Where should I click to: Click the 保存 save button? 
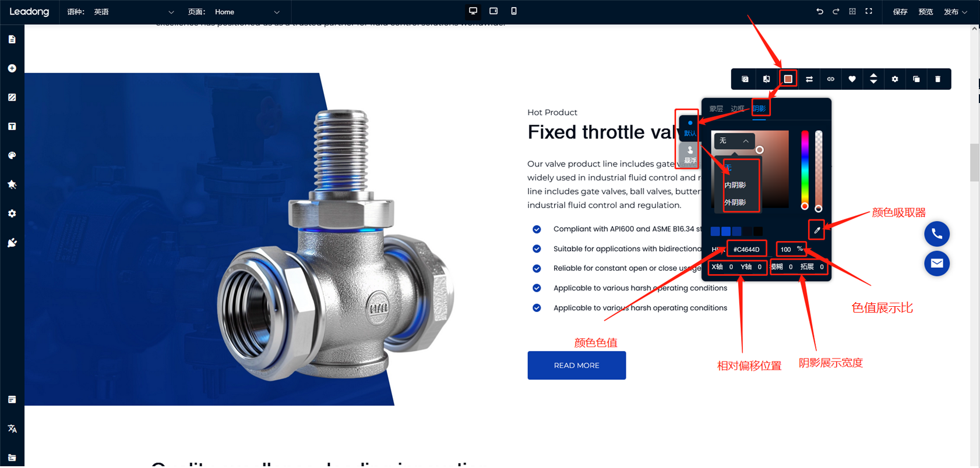900,12
